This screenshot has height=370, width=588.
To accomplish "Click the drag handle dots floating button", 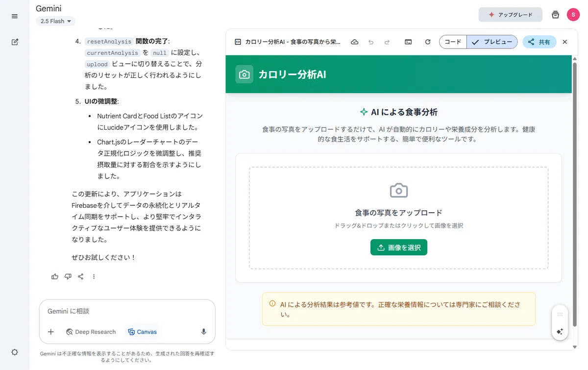I will pos(560,314).
